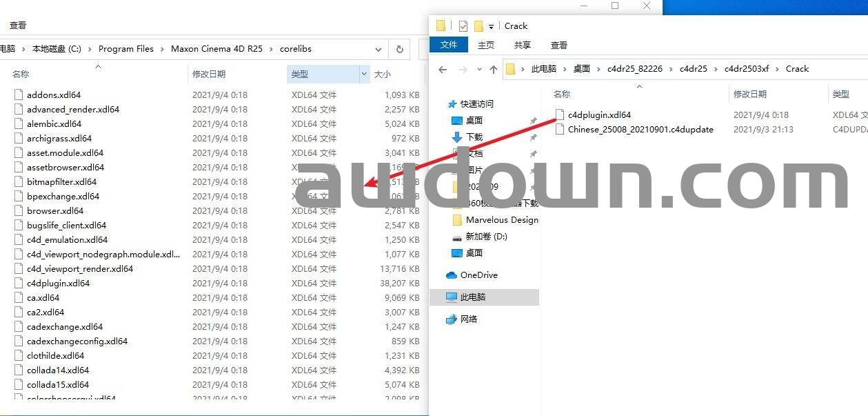The image size is (868, 416).
Task: Click the c4dplugin.xdl64 file icon in Crack folder
Action: pyautogui.click(x=560, y=115)
